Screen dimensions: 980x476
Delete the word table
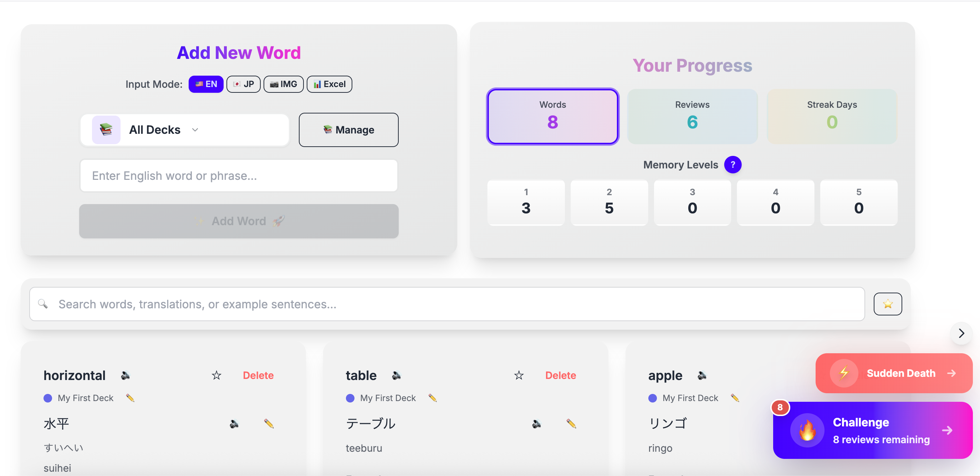561,375
